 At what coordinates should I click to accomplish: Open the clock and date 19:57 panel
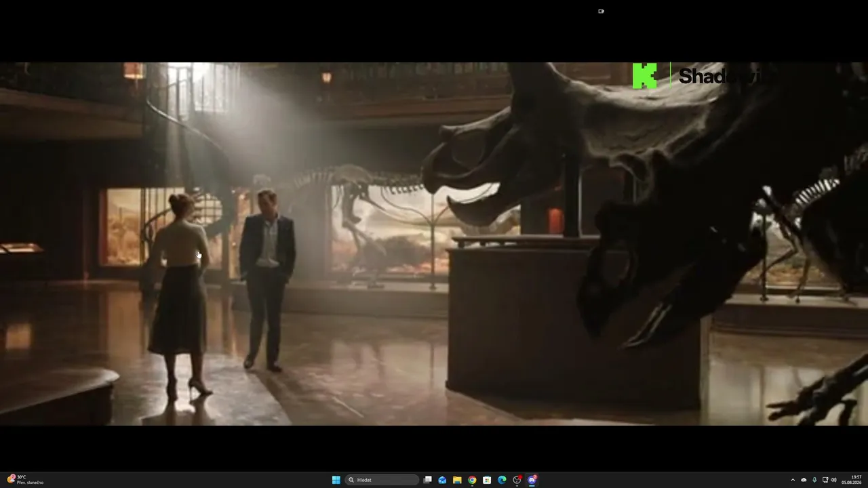tap(852, 480)
